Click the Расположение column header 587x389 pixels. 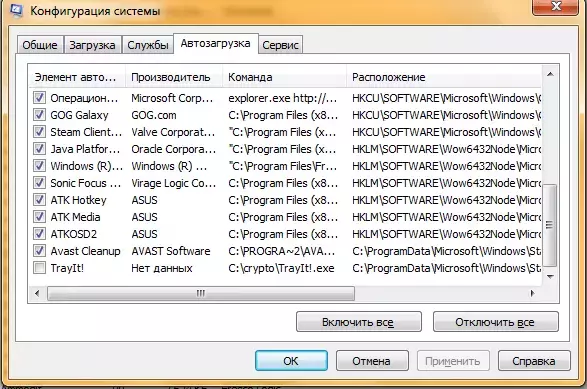point(444,77)
